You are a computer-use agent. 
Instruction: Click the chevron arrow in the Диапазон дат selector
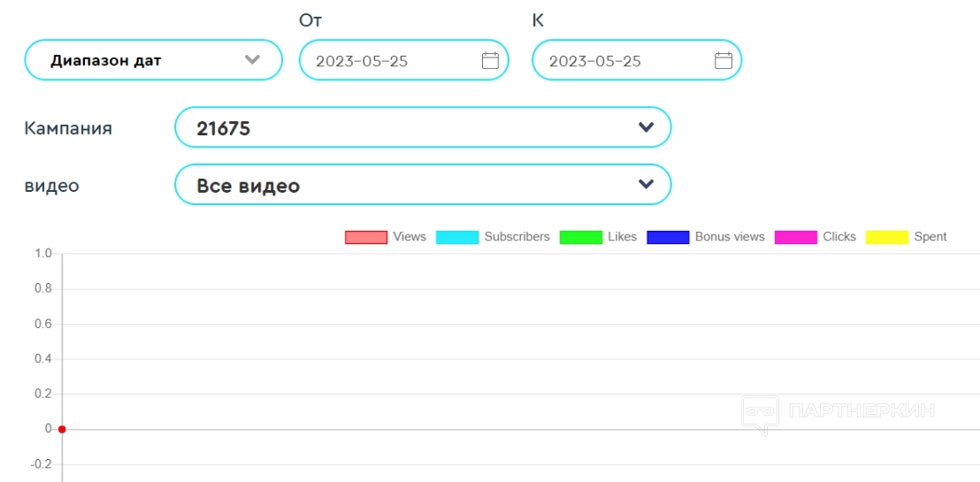pyautogui.click(x=252, y=60)
